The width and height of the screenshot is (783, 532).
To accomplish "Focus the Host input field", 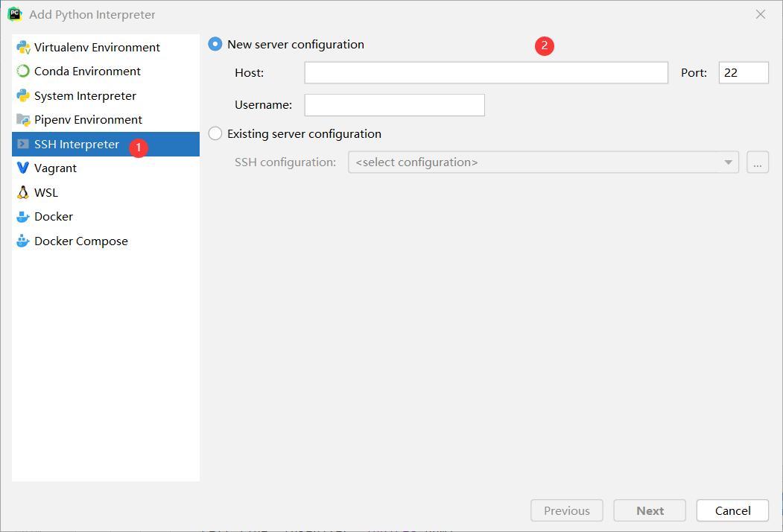I will (486, 73).
